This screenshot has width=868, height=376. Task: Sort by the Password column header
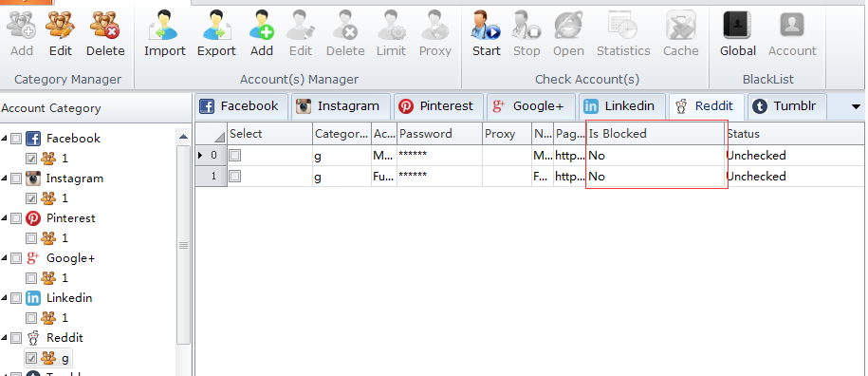(x=439, y=134)
